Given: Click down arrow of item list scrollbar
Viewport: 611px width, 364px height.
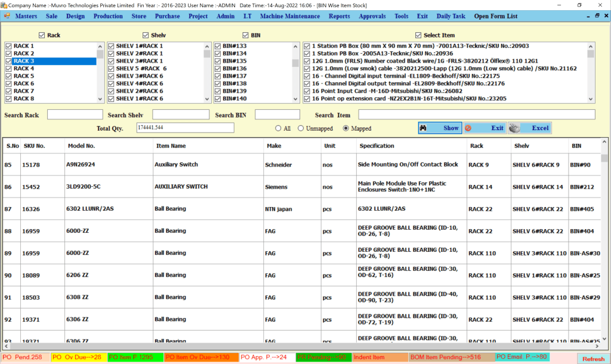Looking at the screenshot, I should coord(591,99).
